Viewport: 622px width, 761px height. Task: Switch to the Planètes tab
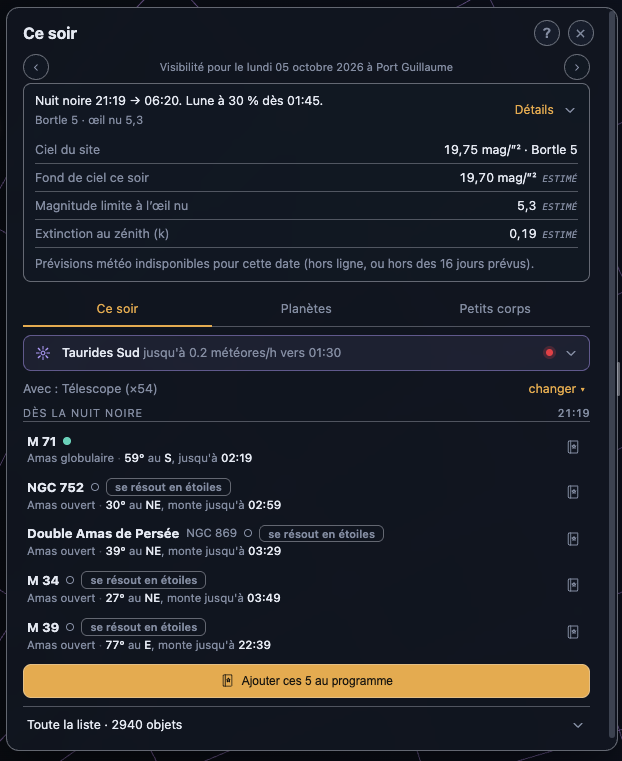coord(306,309)
